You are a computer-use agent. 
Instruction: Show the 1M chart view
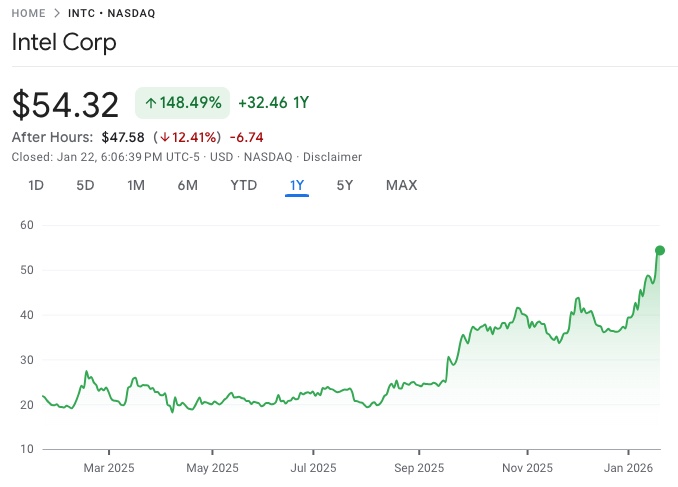(136, 185)
